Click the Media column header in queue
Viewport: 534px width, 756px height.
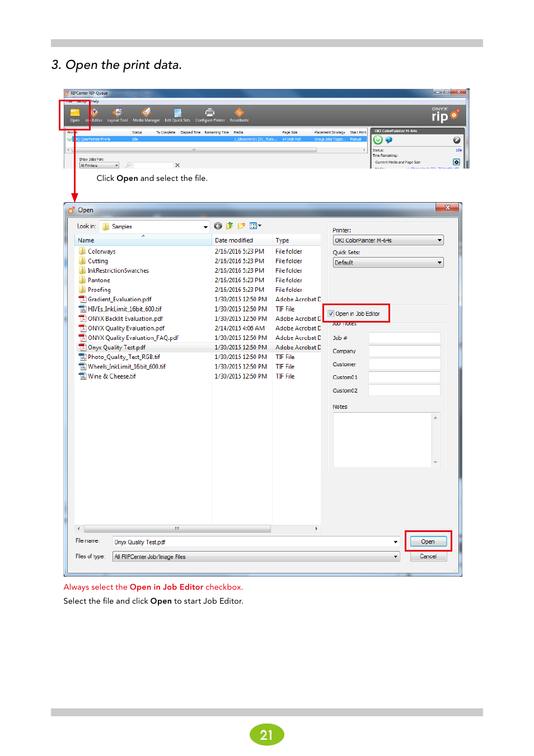256,133
